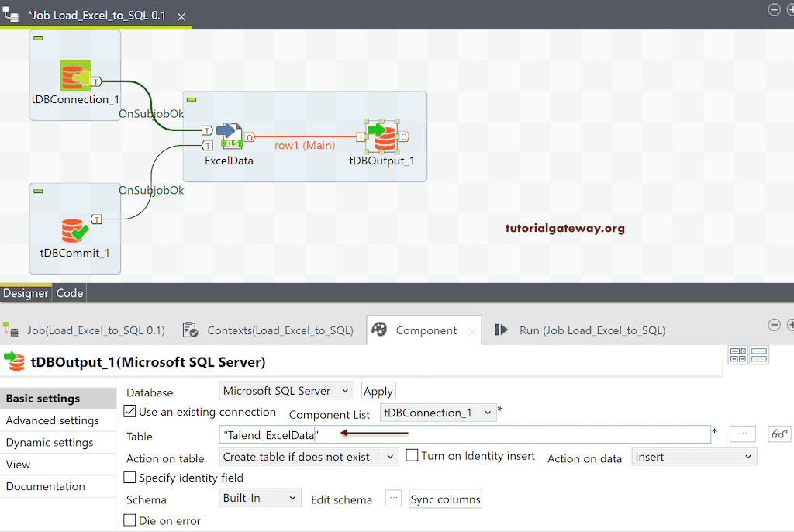This screenshot has height=532, width=794.
Task: Uncheck Use an existing connection
Action: click(x=129, y=412)
